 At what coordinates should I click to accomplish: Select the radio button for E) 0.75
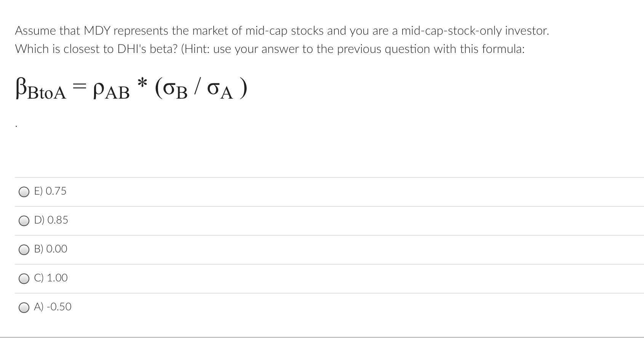pos(24,192)
